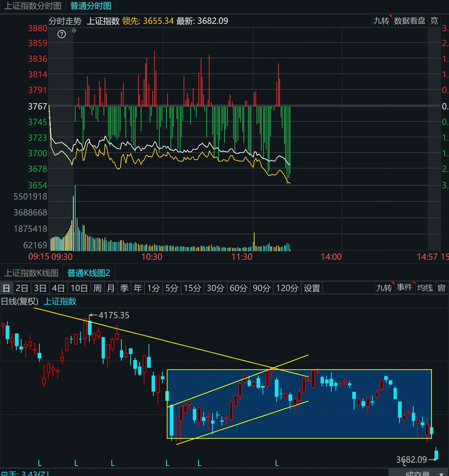Switch K-line period to 周
The image size is (449, 476).
pos(97,288)
